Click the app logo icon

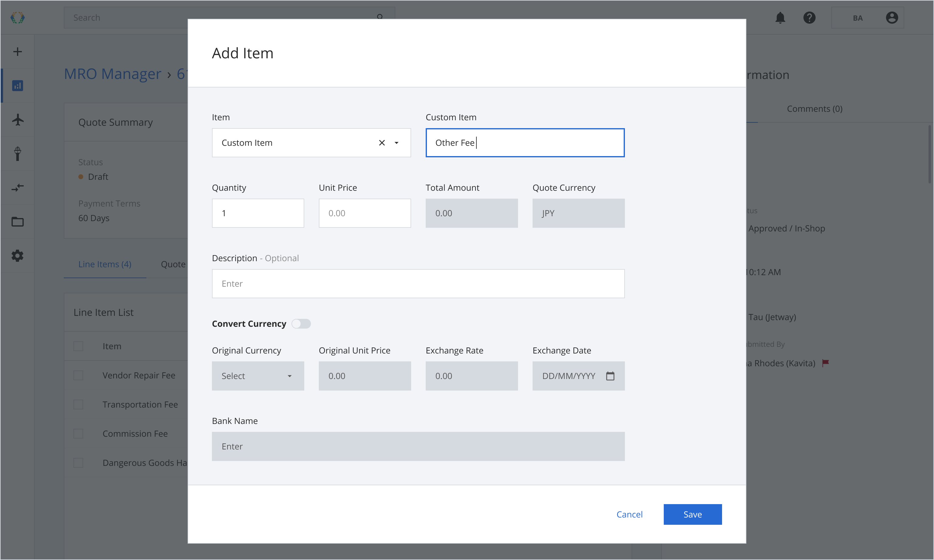(17, 17)
